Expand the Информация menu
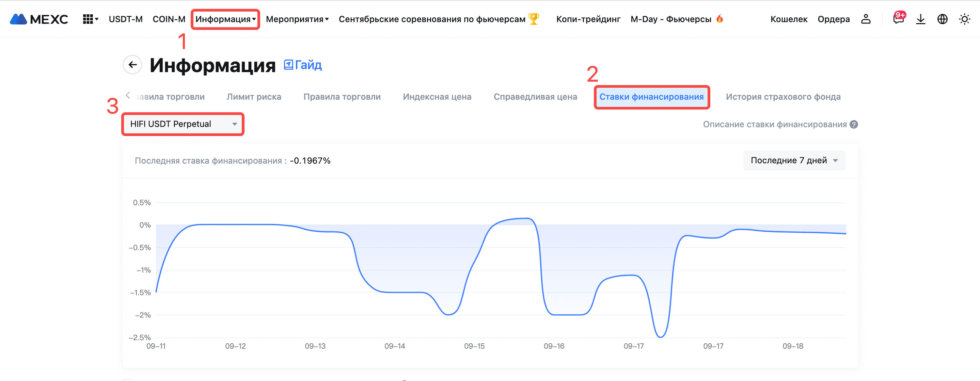This screenshot has height=381, width=980. point(225,19)
